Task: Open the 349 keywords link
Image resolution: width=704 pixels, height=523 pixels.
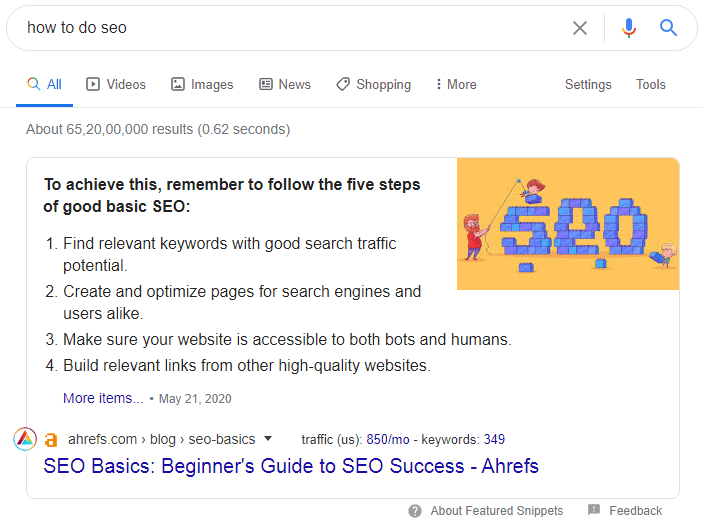Action: [x=494, y=439]
